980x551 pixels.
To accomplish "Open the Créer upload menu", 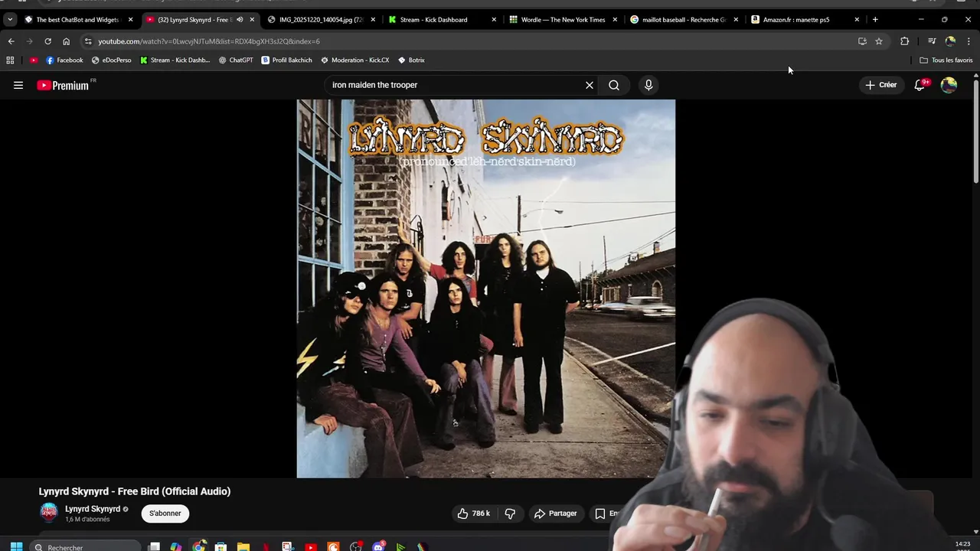I will [881, 85].
